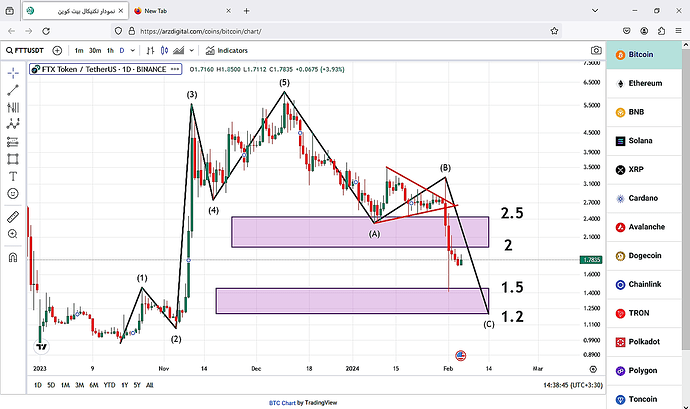Open the FTX Token legend more options
Screen dimensions: 690x409
tap(175, 69)
